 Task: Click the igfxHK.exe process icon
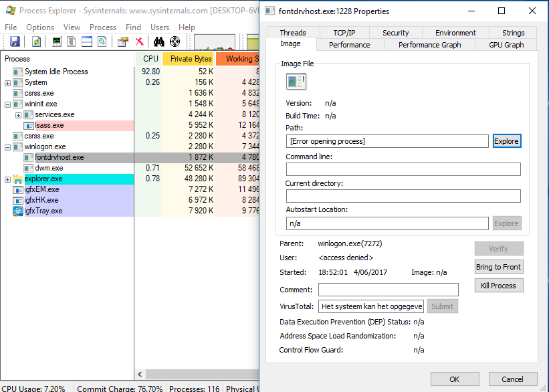click(18, 201)
